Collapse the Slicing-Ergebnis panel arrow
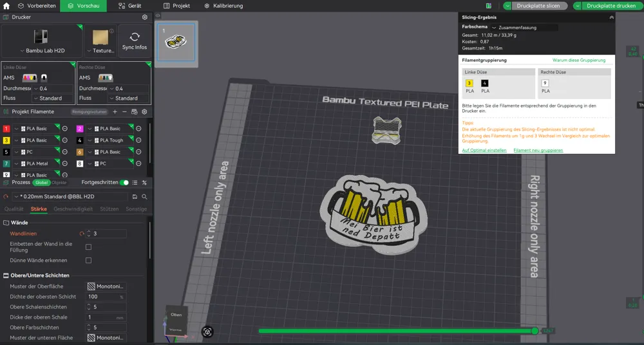The width and height of the screenshot is (644, 345). [x=612, y=17]
